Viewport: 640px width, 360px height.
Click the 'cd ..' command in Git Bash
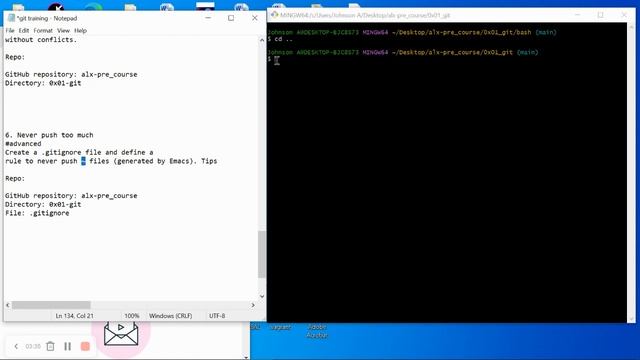283,39
